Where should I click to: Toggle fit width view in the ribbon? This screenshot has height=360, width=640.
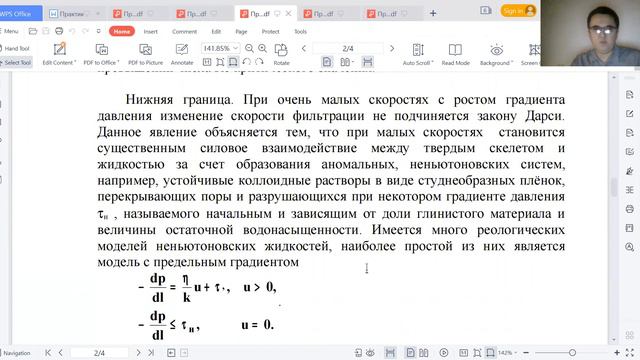pos(233,62)
